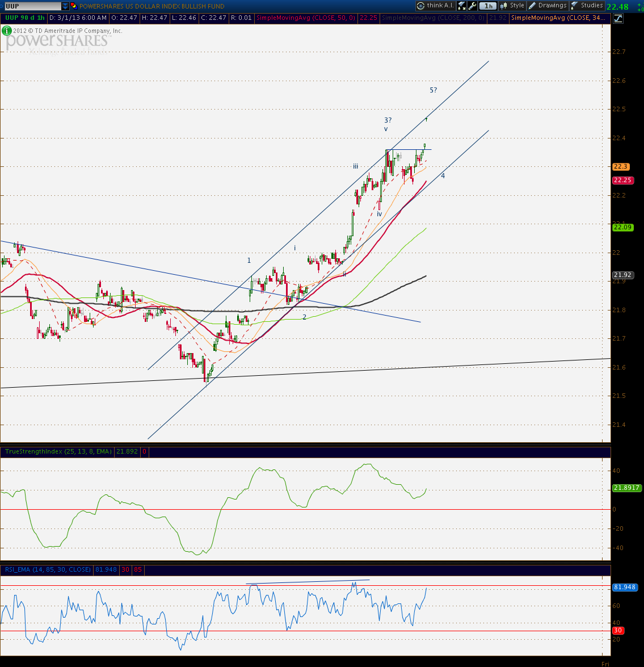Click the 'UUP 90 d 1h' chart label
Image resolution: width=644 pixels, height=667 pixels.
[24, 18]
